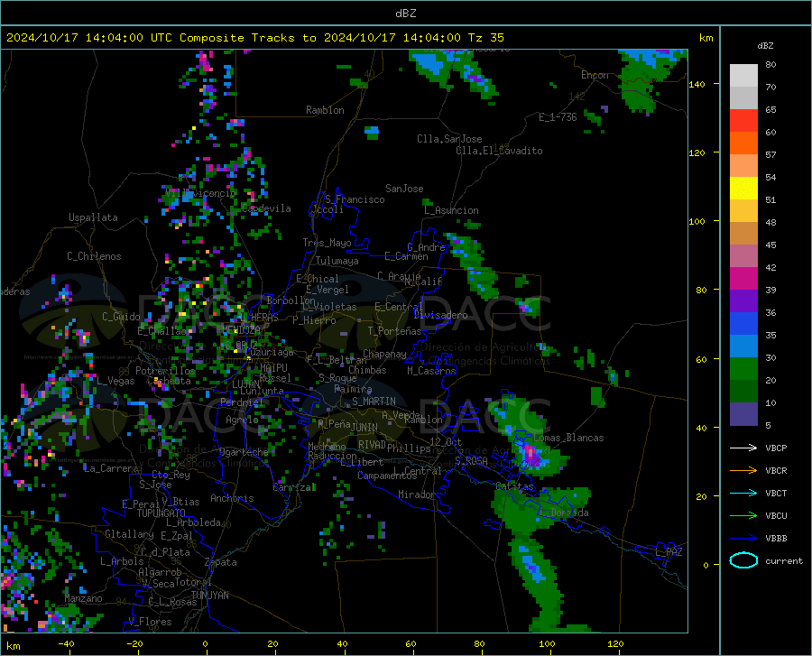This screenshot has height=656, width=812.
Task: Click the white VBCP arrow legend icon
Action: click(743, 448)
